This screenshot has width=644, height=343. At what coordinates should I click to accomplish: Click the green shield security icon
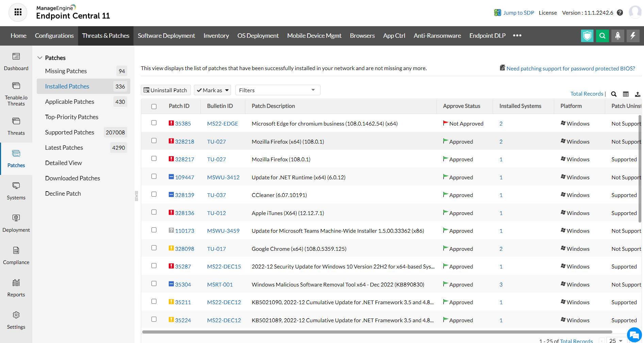(587, 36)
